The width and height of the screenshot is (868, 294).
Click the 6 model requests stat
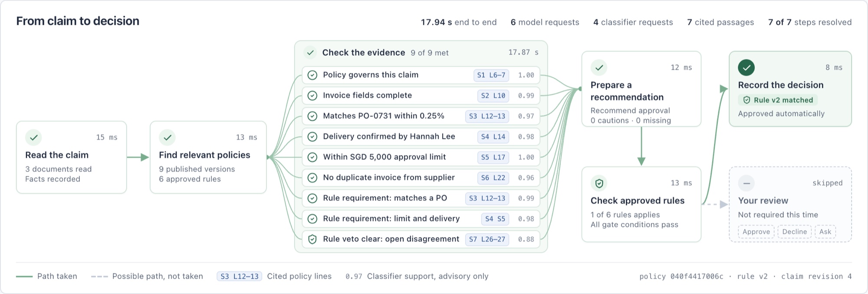click(x=545, y=22)
